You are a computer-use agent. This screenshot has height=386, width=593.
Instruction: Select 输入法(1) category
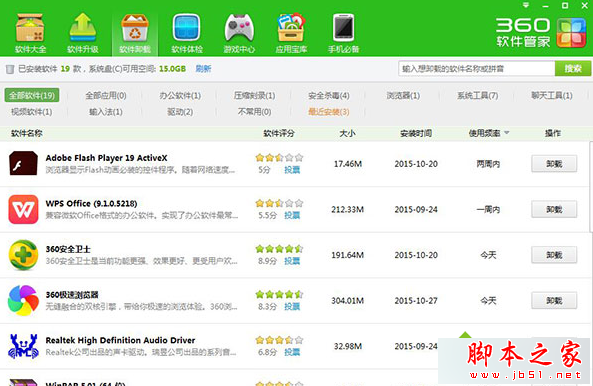pyautogui.click(x=106, y=112)
